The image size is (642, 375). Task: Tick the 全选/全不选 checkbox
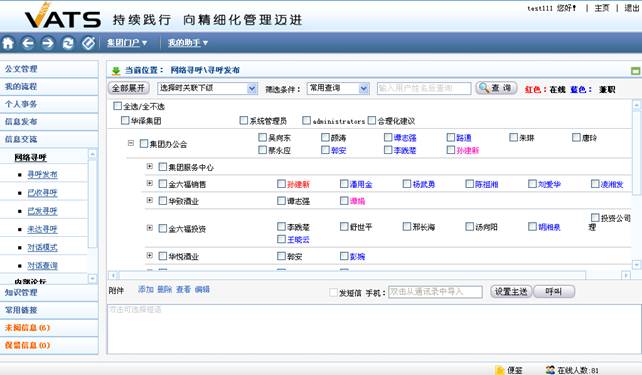(x=118, y=106)
